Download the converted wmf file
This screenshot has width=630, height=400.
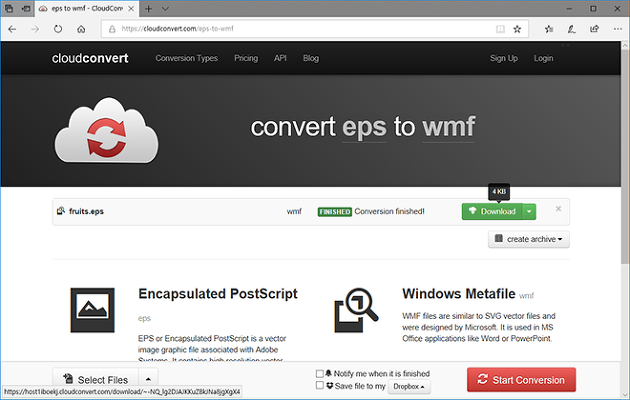492,211
